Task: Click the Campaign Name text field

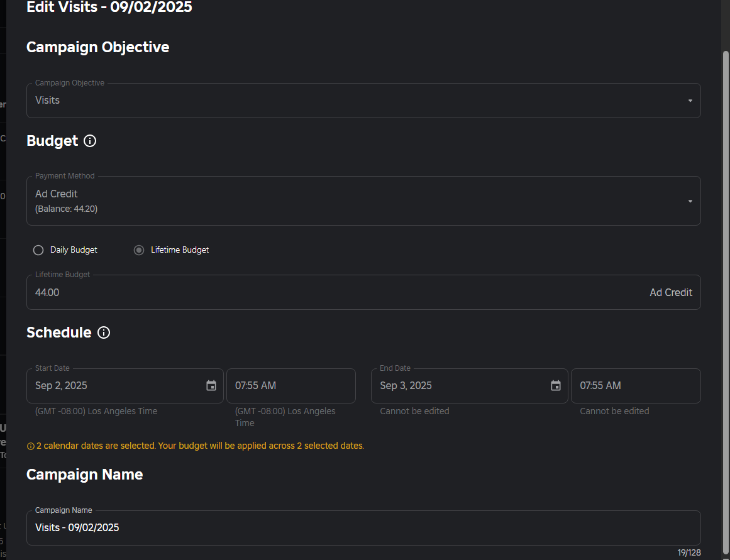Action: 363,528
